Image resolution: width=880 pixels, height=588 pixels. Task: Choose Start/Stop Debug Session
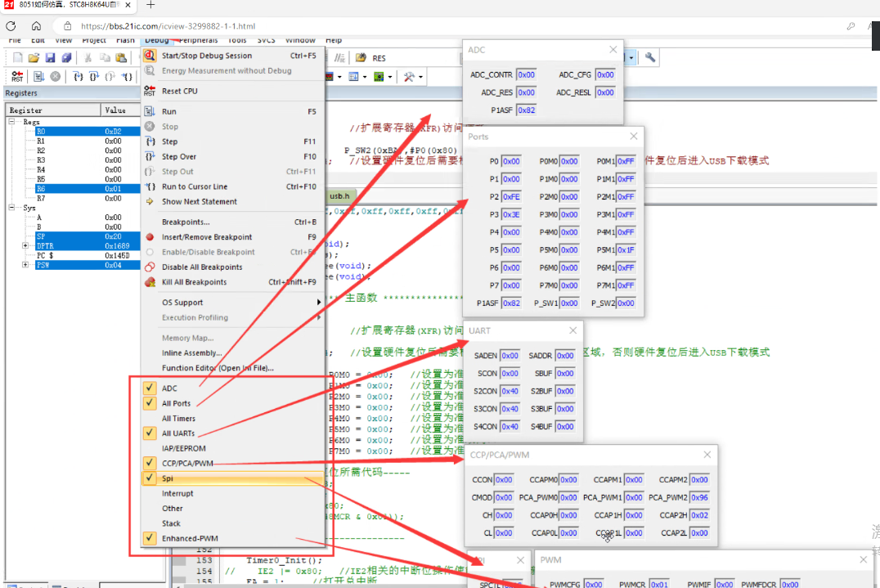233,56
